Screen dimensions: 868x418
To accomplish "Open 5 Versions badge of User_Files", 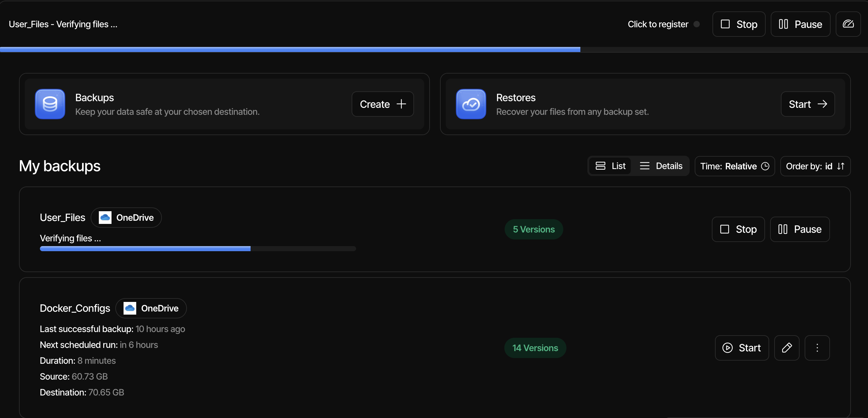I will tap(534, 229).
